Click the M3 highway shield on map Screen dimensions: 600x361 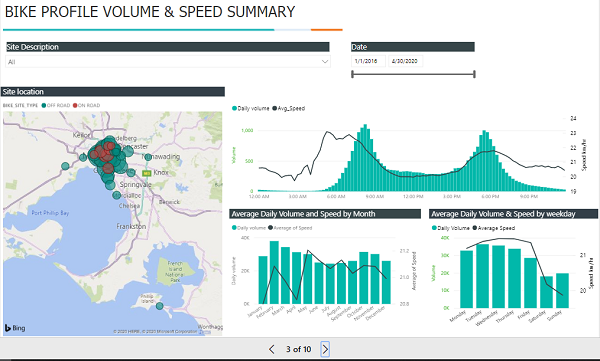[147, 173]
